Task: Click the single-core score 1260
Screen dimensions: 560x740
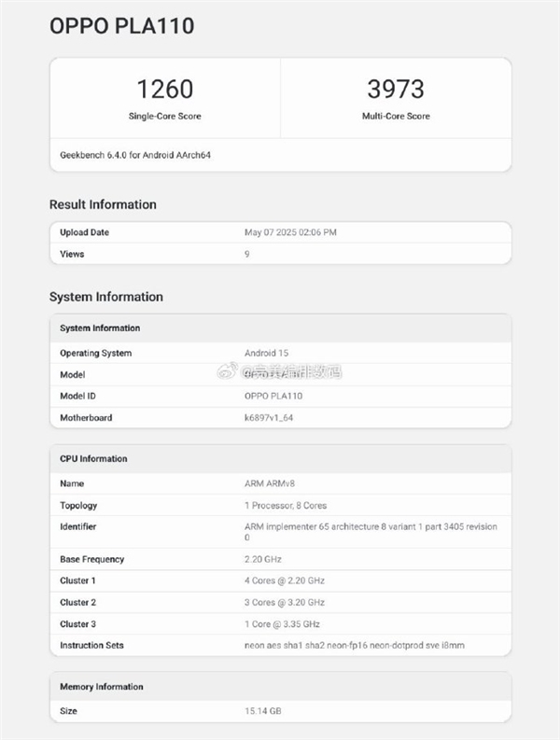Action: pos(164,90)
